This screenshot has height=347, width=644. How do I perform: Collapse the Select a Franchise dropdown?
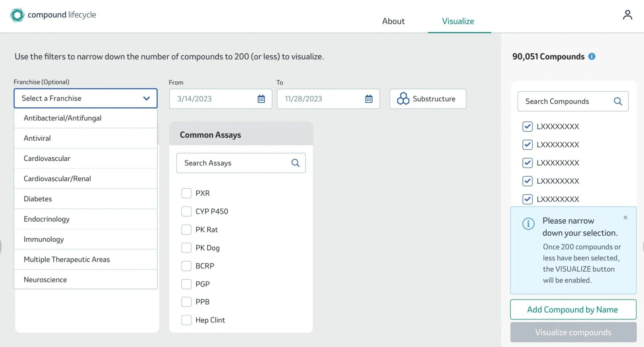coord(146,98)
